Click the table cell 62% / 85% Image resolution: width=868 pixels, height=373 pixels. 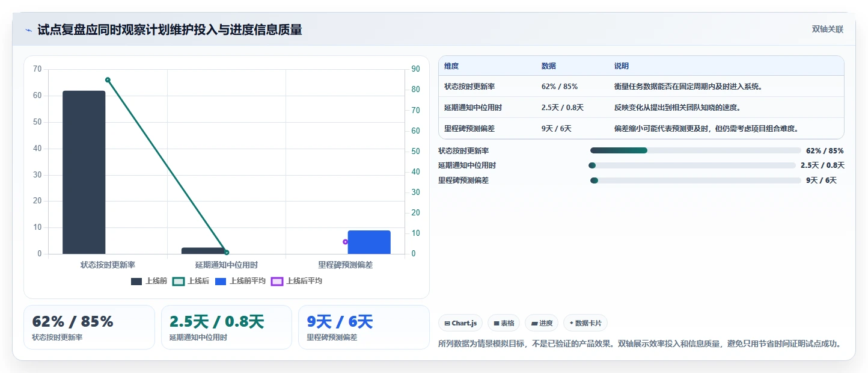[560, 87]
